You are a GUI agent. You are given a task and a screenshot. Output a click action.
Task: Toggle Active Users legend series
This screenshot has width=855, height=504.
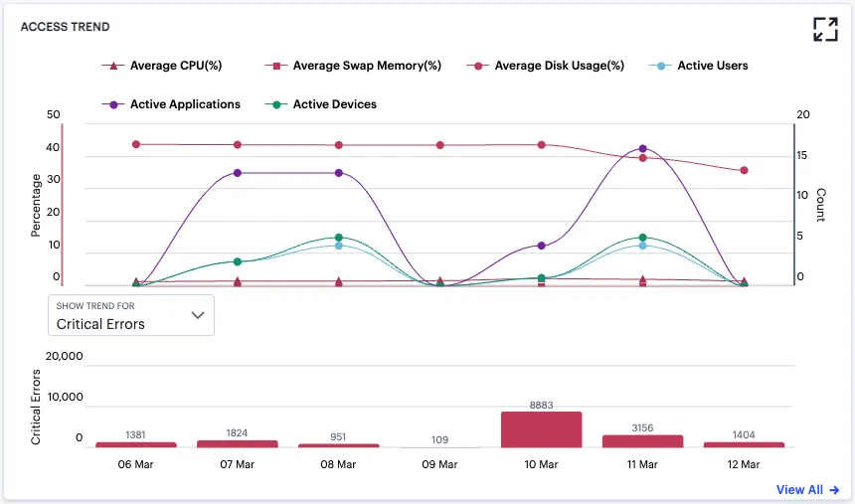(x=699, y=66)
